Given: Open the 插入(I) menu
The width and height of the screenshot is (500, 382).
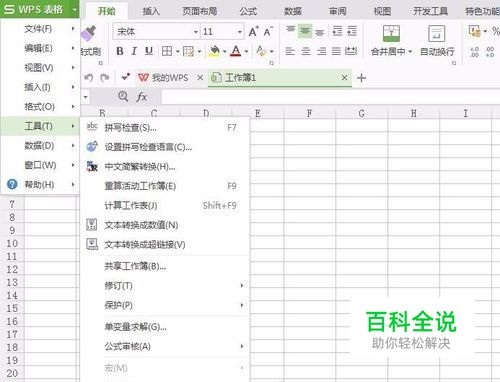Looking at the screenshot, I should [40, 87].
